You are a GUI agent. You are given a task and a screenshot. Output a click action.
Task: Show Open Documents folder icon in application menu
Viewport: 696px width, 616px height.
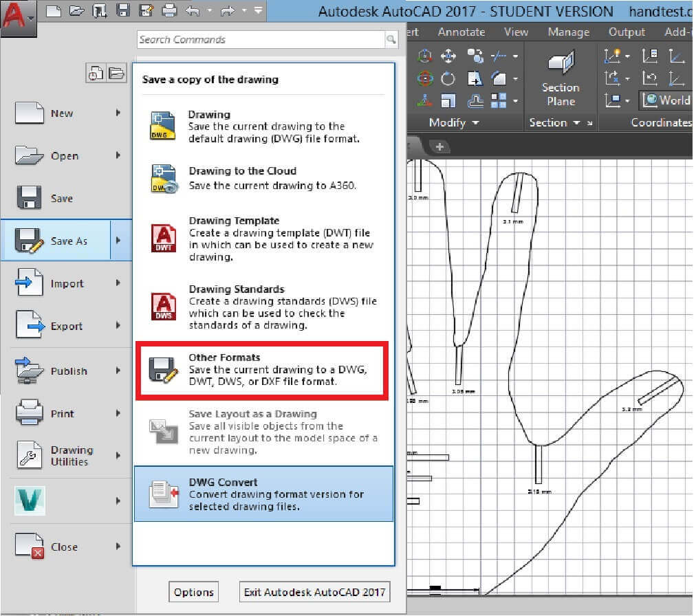click(x=116, y=73)
